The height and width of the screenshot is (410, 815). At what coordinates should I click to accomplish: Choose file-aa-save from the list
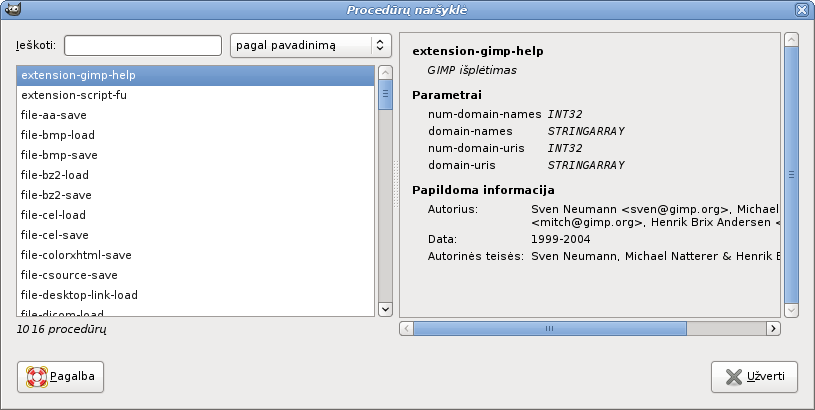pos(196,115)
